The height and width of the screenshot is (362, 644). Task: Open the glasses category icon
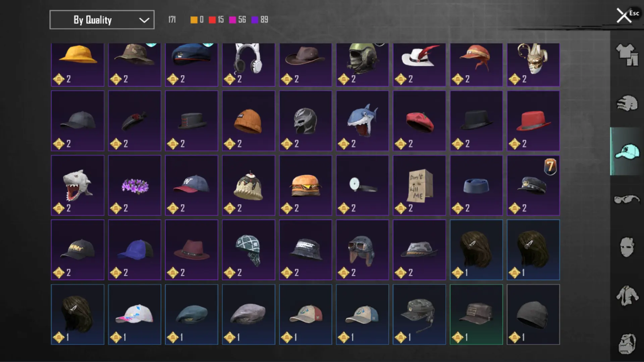coord(627,199)
